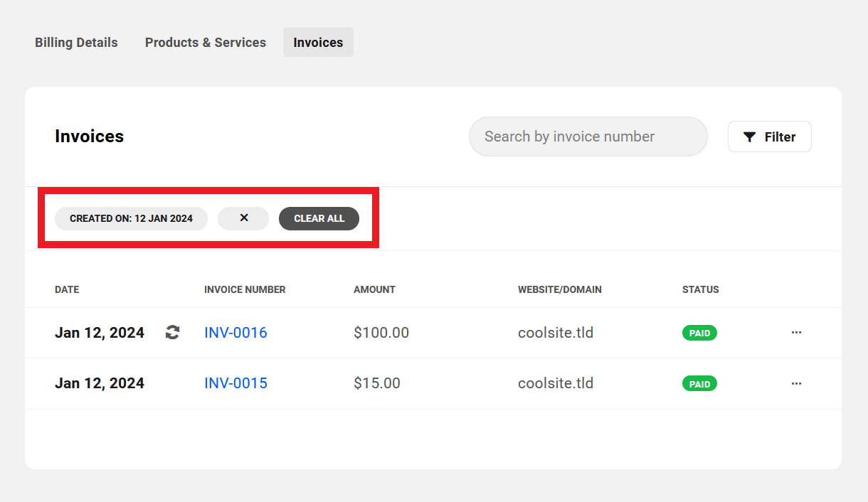Switch to the Products & Services tab
Screen dimensions: 868x502
click(x=205, y=42)
